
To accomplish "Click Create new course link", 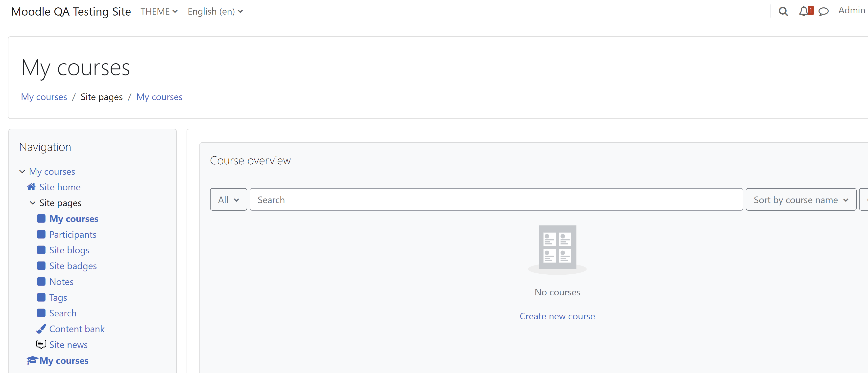I will 557,316.
